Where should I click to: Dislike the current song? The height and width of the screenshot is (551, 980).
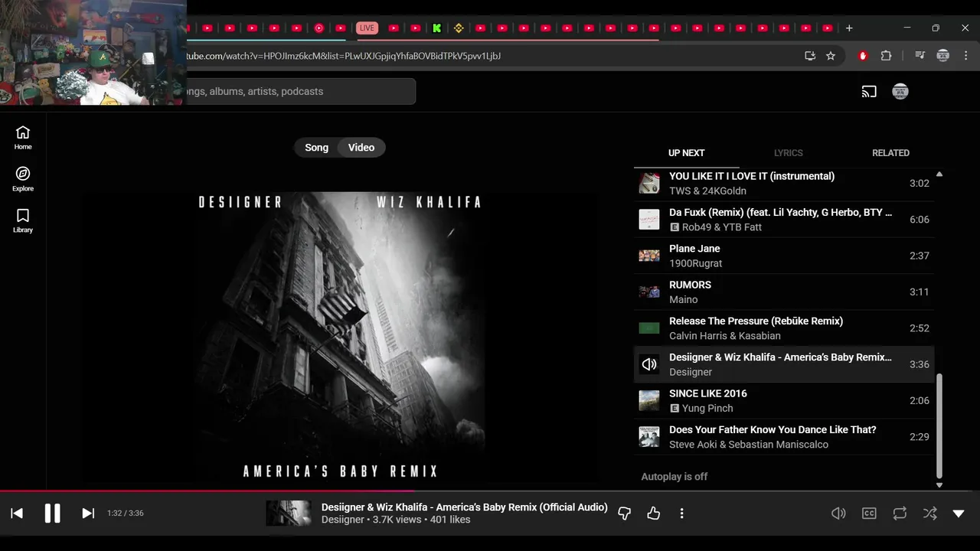point(624,514)
